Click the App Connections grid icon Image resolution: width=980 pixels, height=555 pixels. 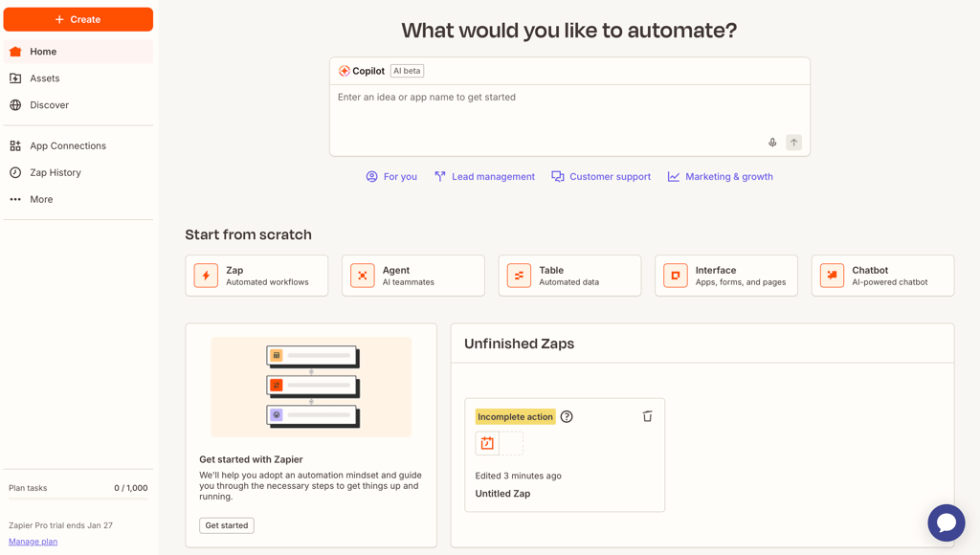(x=15, y=145)
